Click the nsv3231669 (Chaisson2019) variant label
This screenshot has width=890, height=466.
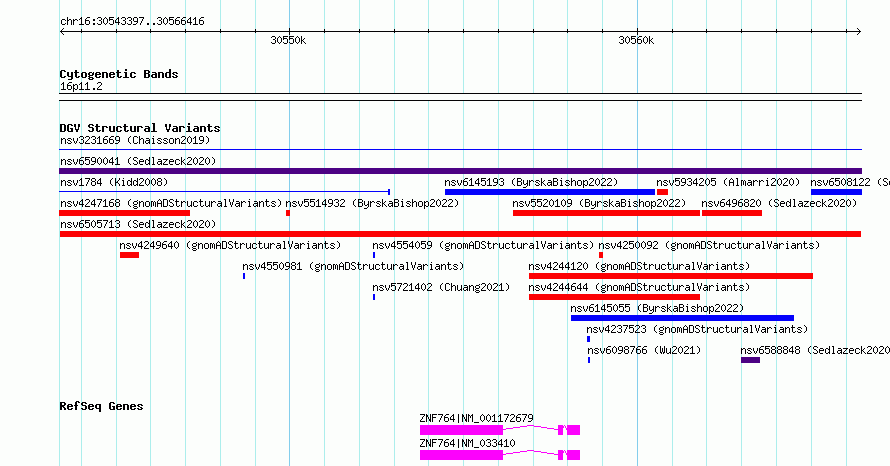click(x=135, y=140)
